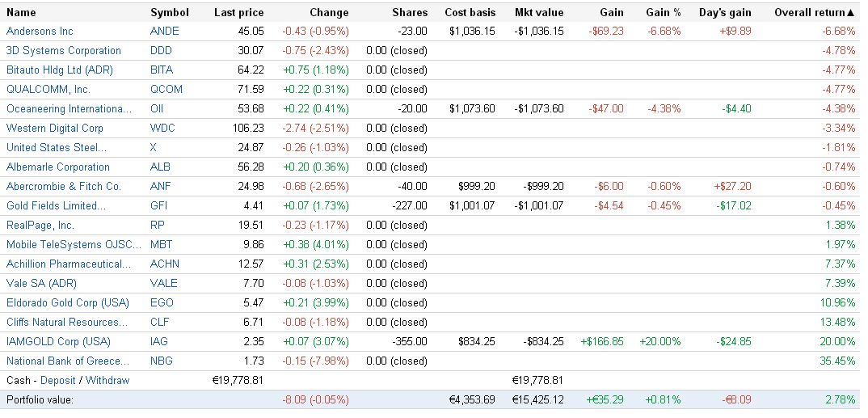Click the Deposit cash link
This screenshot has height=418, width=868.
tap(58, 380)
